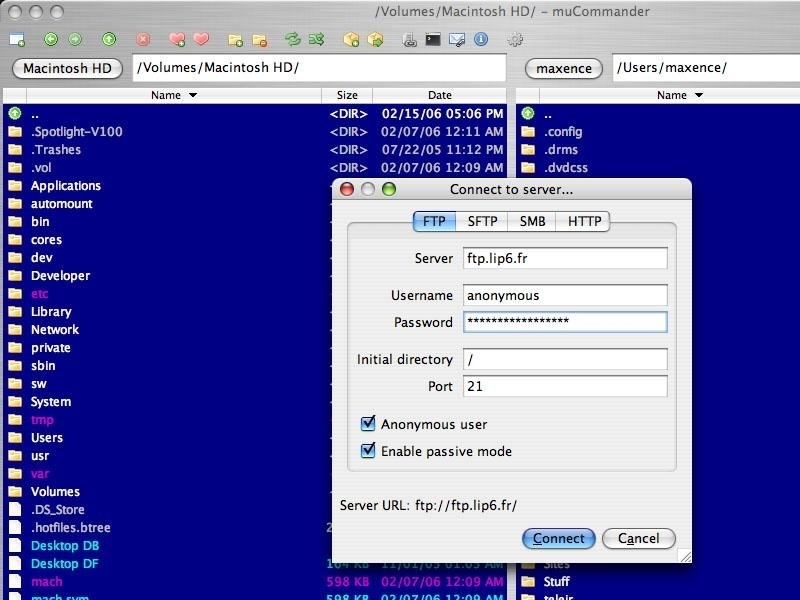Open the maxence drive selector
This screenshot has height=600, width=800.
(x=564, y=68)
